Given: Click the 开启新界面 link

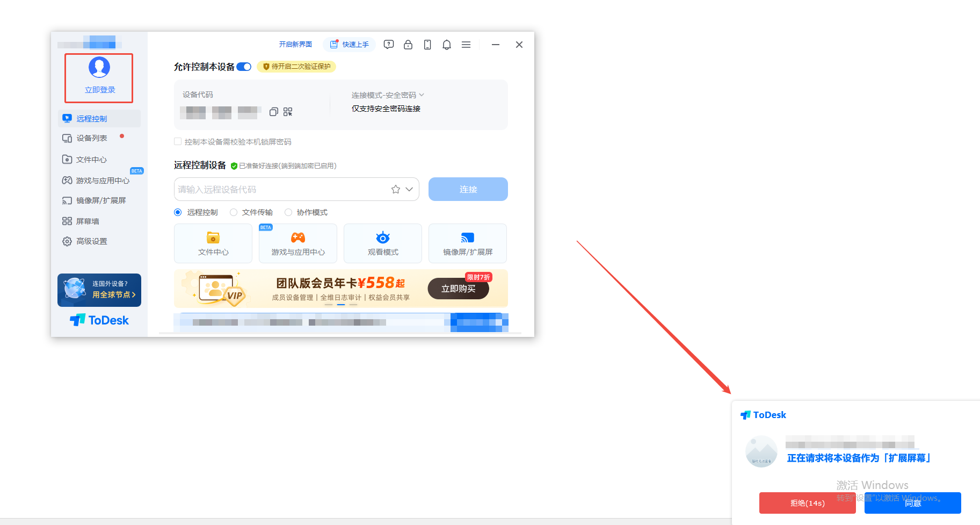Looking at the screenshot, I should point(295,45).
